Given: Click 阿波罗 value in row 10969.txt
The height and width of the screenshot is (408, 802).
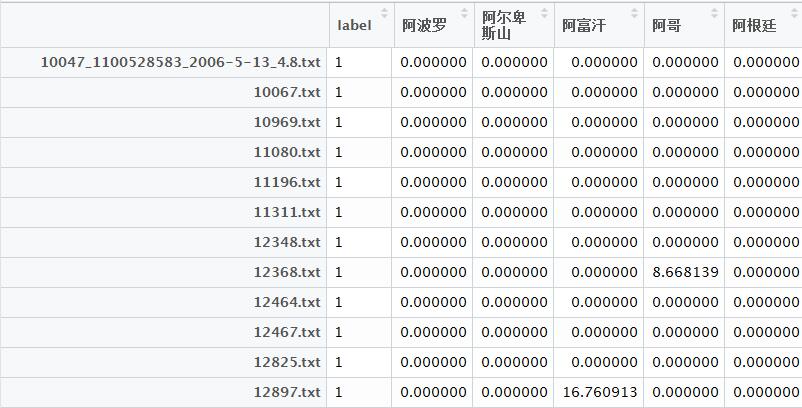Looking at the screenshot, I should pos(433,123).
